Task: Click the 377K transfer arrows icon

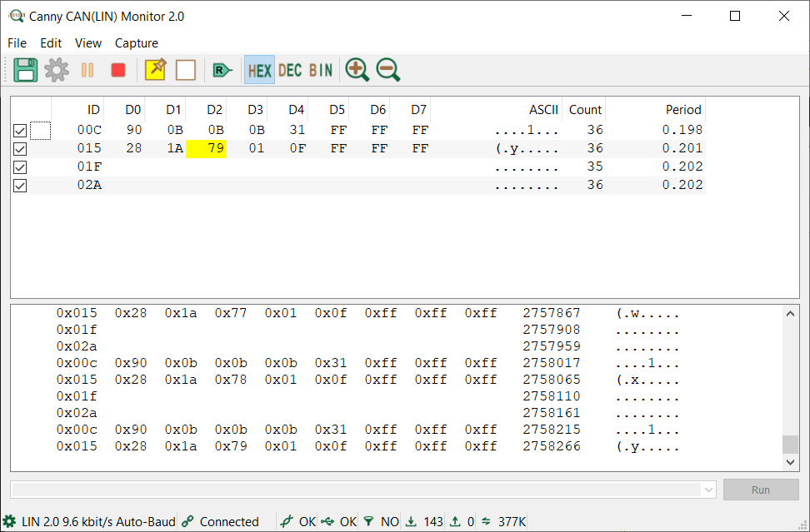Action: pyautogui.click(x=486, y=521)
